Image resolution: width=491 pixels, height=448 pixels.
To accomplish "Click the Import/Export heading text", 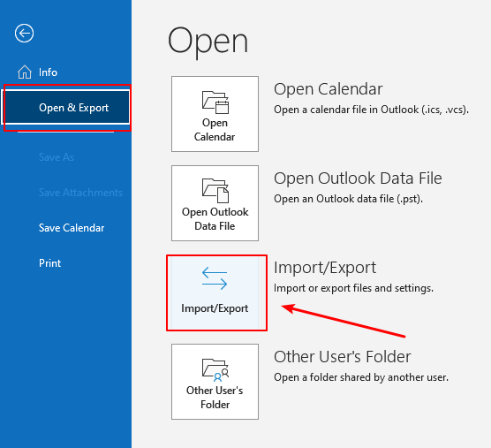I will pyautogui.click(x=325, y=268).
